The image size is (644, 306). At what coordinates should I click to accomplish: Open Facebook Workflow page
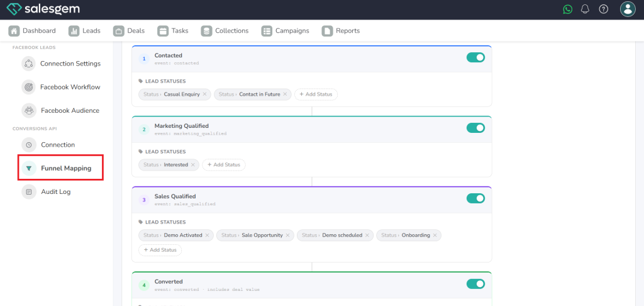[70, 87]
